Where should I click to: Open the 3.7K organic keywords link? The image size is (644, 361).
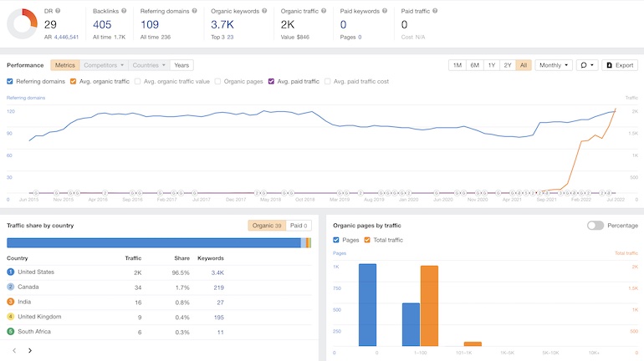[x=222, y=24]
